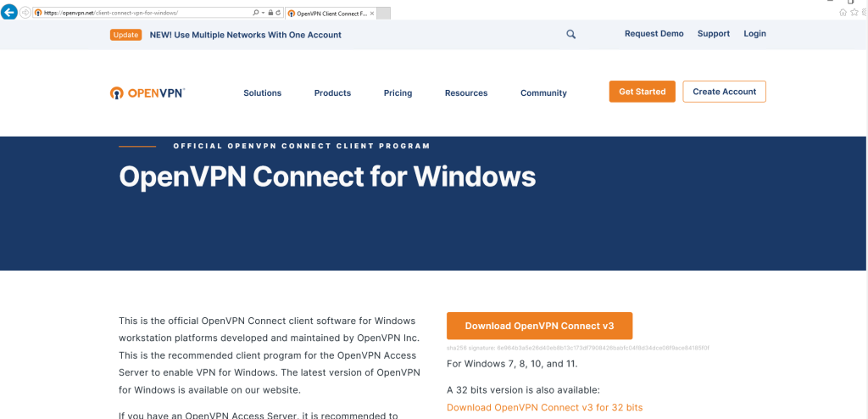
Task: Open the Resources menu
Action: [x=466, y=93]
